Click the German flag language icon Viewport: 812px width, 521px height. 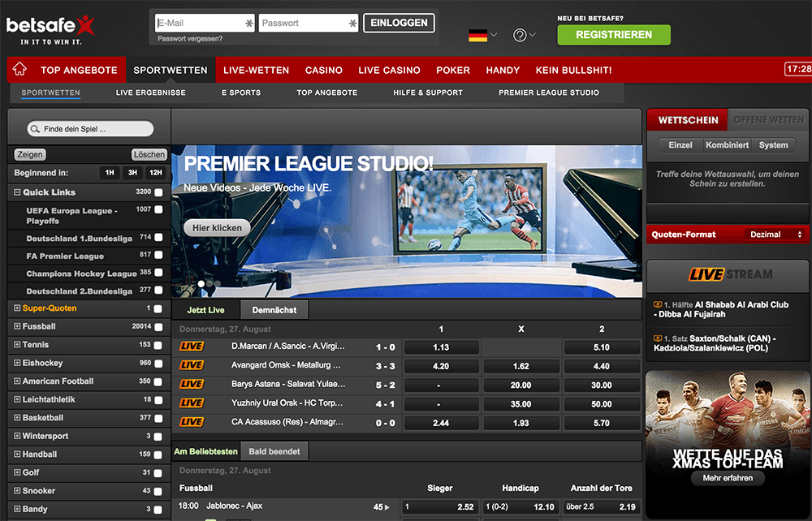coord(477,35)
